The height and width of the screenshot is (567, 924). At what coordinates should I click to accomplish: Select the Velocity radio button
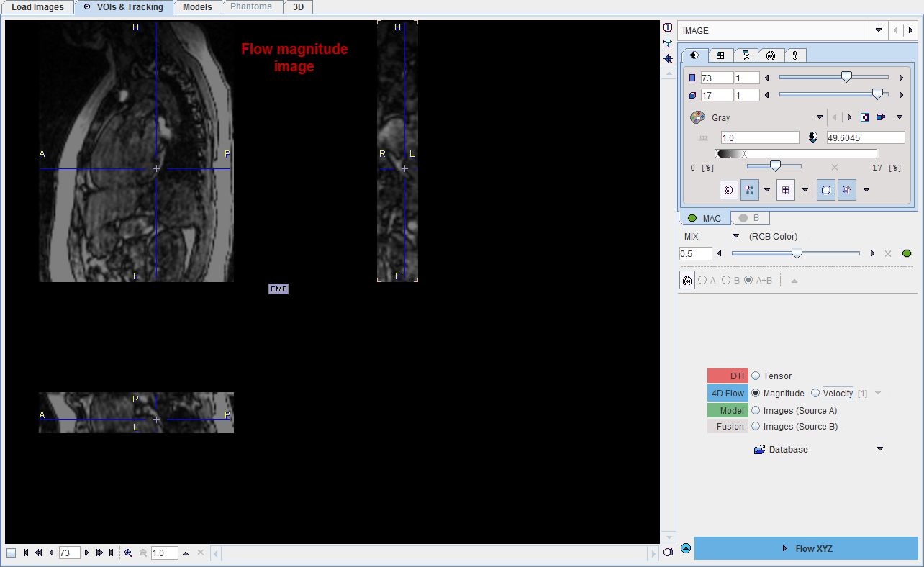[x=815, y=393]
